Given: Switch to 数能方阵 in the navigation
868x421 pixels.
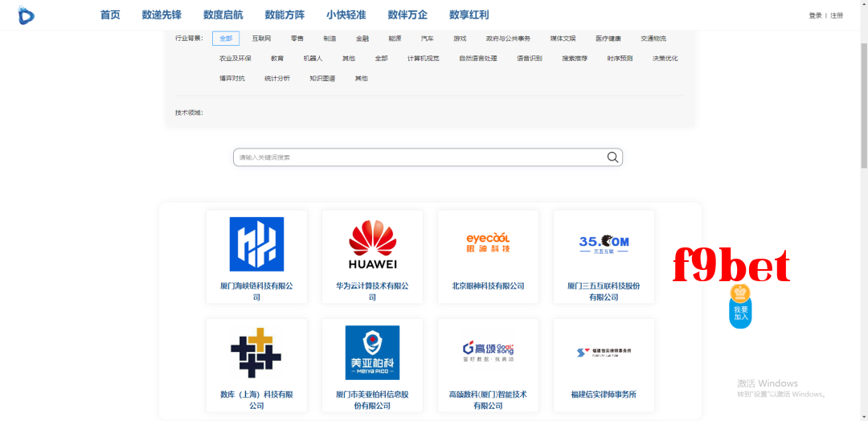Looking at the screenshot, I should (285, 15).
